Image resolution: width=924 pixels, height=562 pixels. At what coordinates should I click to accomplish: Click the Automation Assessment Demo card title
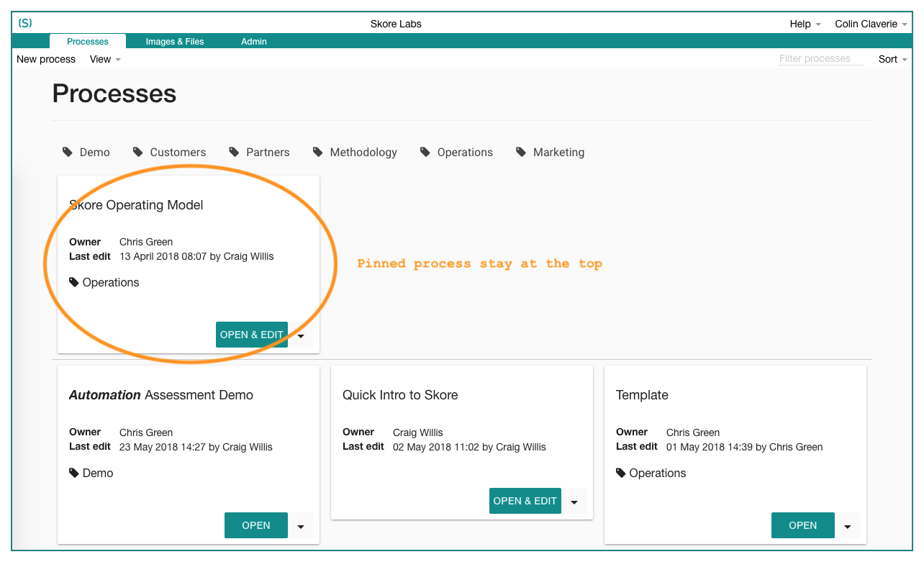[x=161, y=395]
